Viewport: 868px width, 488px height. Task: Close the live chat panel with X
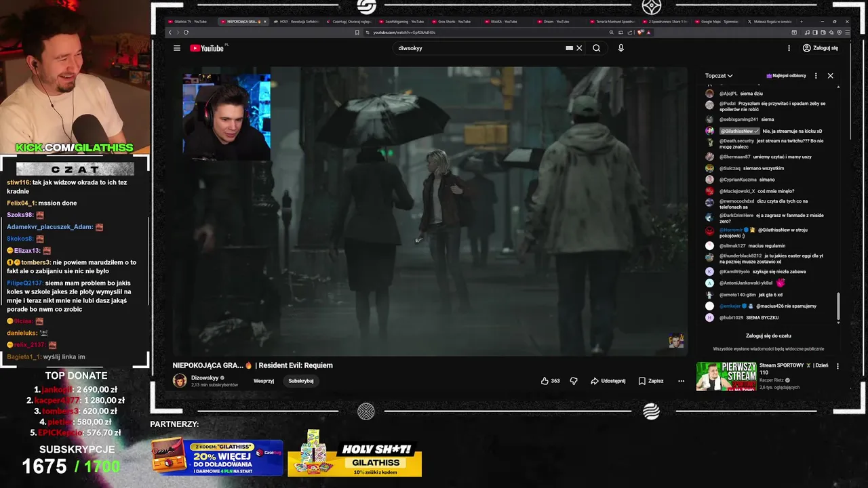[x=830, y=76]
